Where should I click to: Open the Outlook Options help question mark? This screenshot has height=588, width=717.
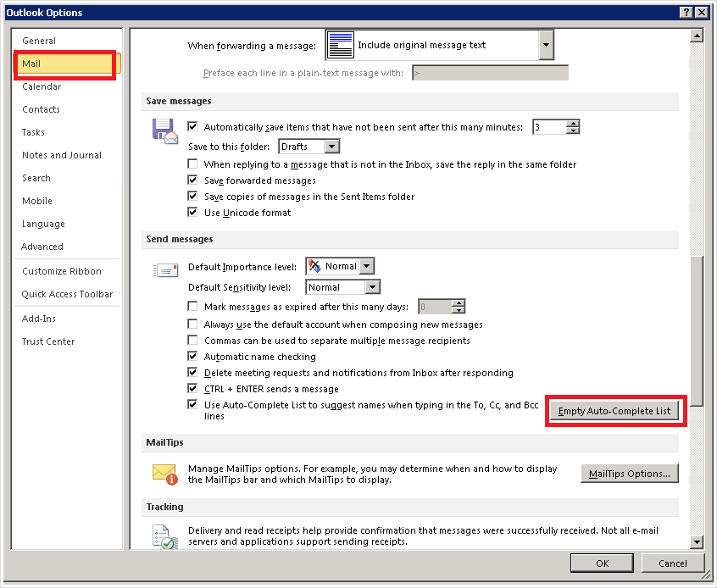click(686, 13)
